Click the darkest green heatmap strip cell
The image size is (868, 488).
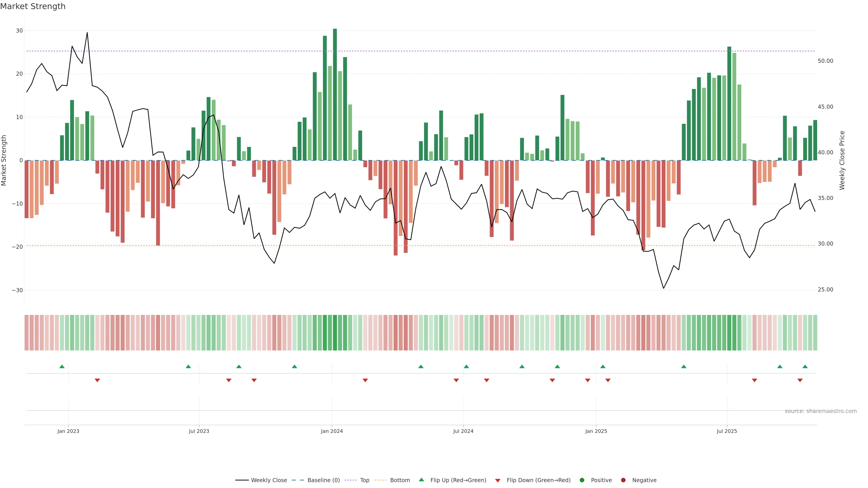335,333
